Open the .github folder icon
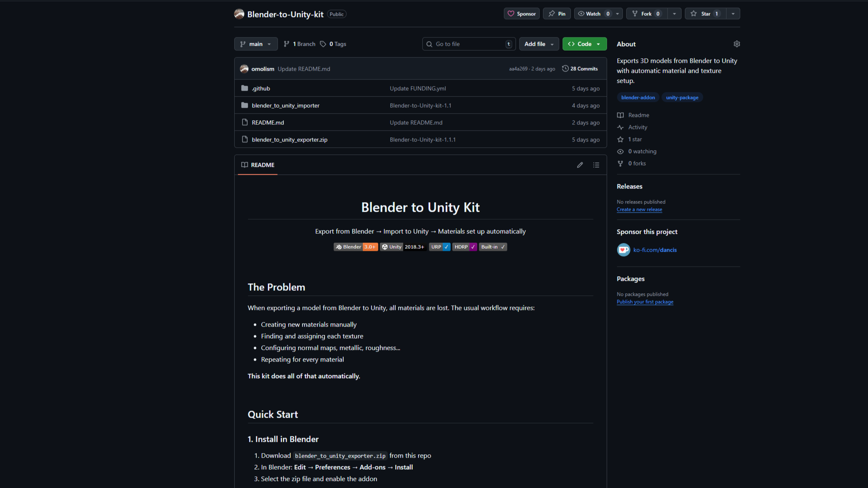 tap(245, 88)
